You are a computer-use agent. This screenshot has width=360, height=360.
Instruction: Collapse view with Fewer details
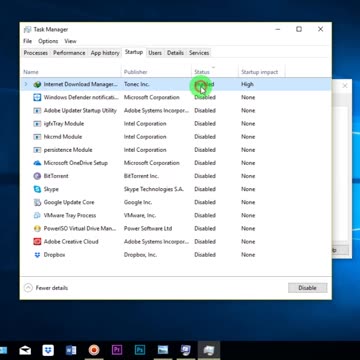(x=46, y=288)
